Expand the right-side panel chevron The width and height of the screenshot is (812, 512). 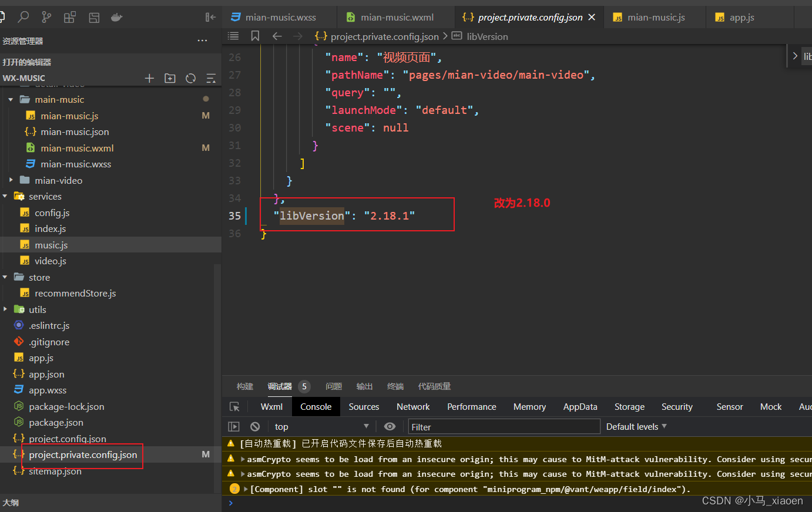pyautogui.click(x=795, y=56)
